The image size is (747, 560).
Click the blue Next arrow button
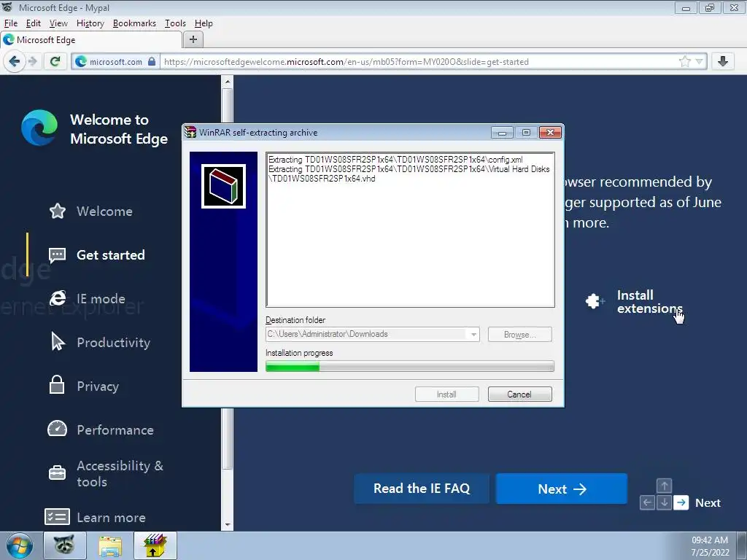point(562,489)
